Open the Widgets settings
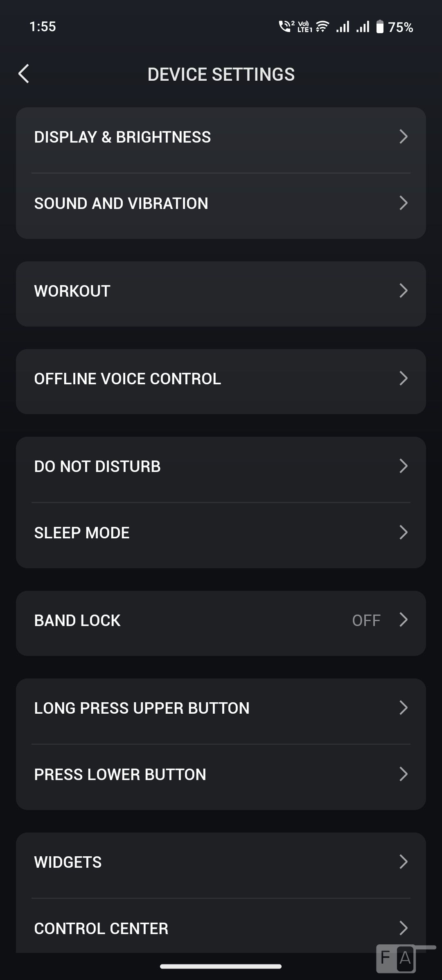The height and width of the screenshot is (980, 442). click(68, 862)
